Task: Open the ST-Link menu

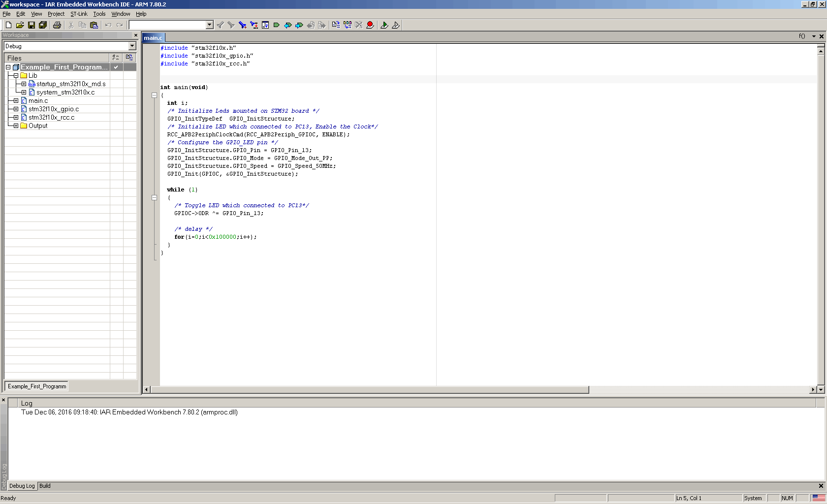Action: pyautogui.click(x=79, y=14)
